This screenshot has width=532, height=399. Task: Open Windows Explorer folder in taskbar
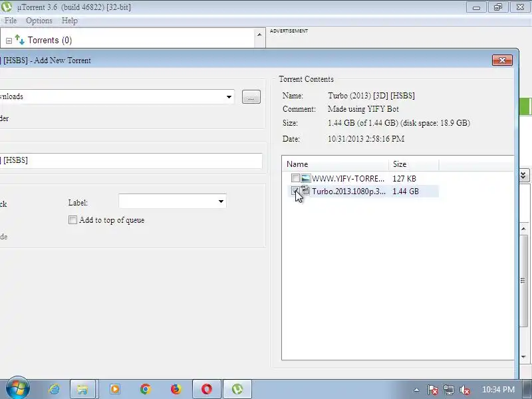(x=82, y=389)
